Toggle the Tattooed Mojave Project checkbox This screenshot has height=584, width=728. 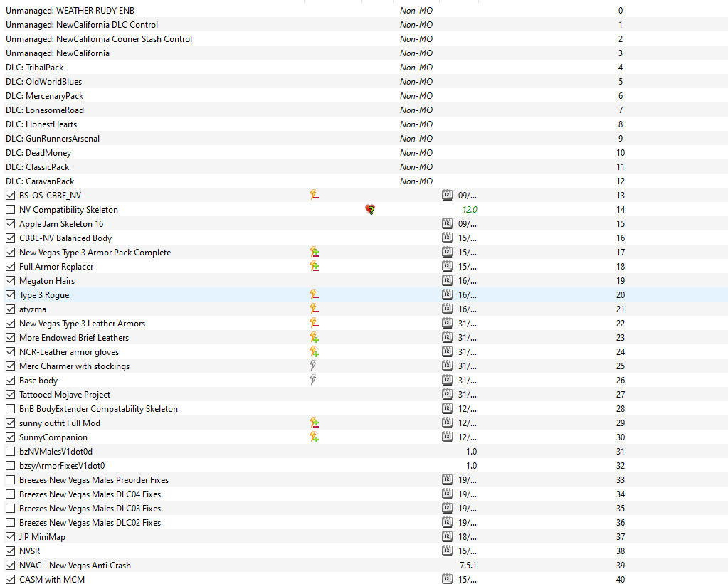(x=10, y=395)
